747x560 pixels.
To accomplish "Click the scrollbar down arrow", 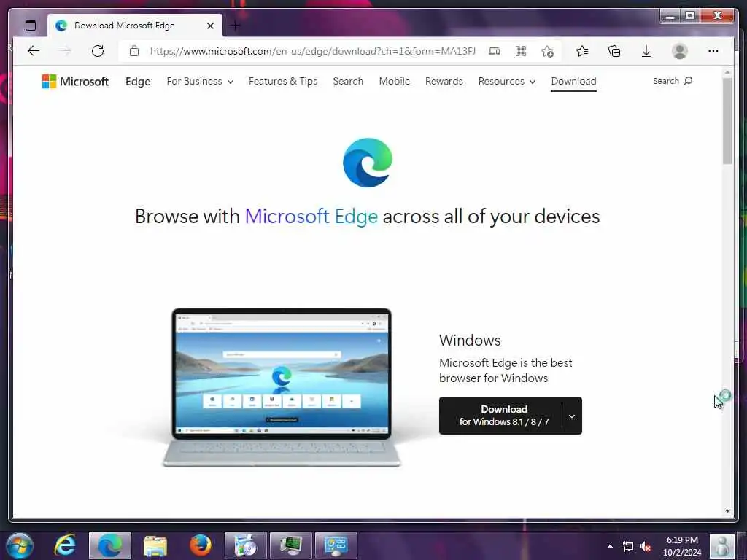I will [727, 510].
